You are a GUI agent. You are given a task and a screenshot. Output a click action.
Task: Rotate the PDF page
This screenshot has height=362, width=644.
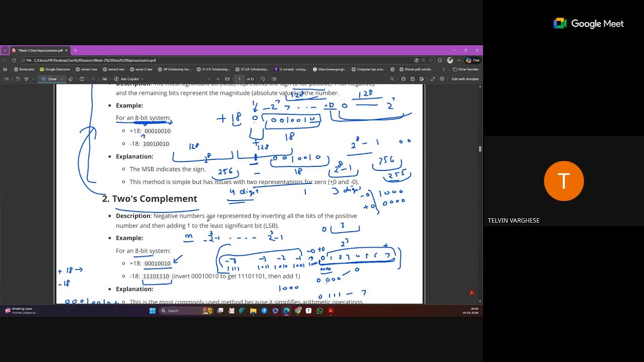click(x=263, y=79)
